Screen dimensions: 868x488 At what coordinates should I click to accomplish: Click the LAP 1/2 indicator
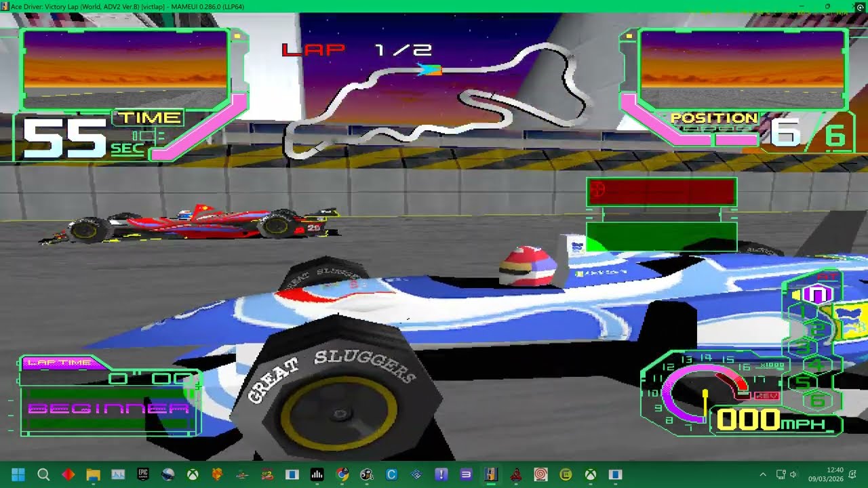click(357, 49)
